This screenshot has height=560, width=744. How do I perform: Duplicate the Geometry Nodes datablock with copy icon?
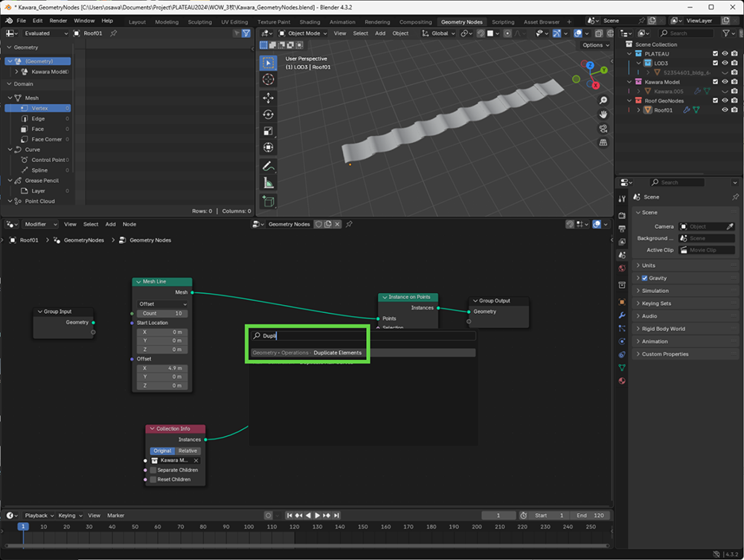tap(328, 225)
